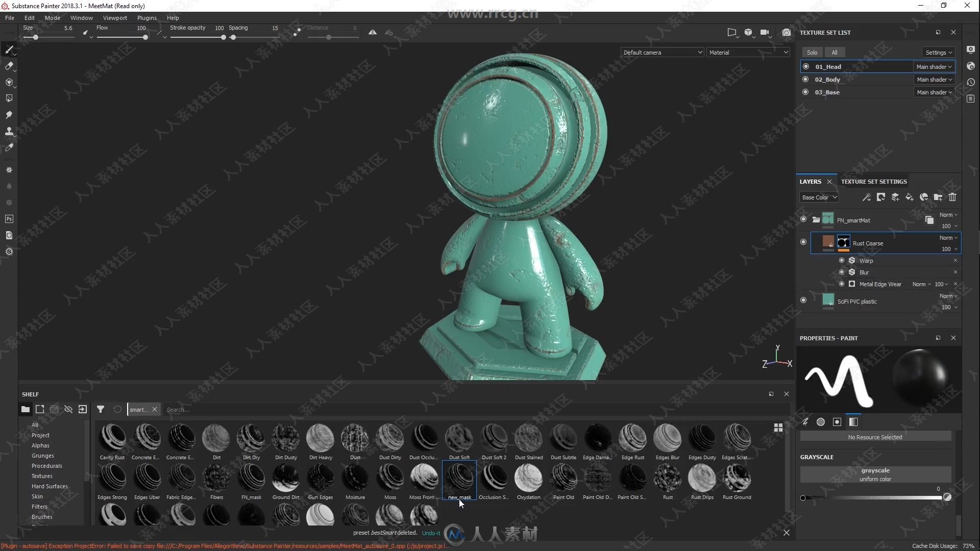Select the Eraser tool

coord(9,66)
